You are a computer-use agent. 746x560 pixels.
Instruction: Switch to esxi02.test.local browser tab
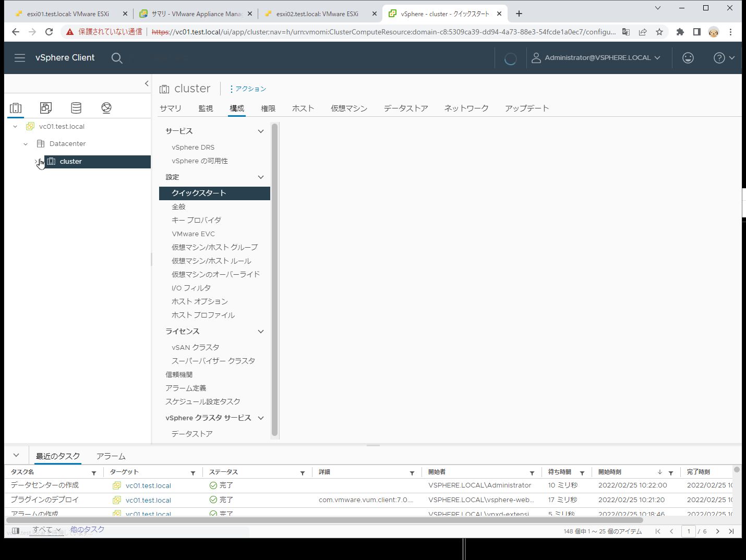(317, 14)
